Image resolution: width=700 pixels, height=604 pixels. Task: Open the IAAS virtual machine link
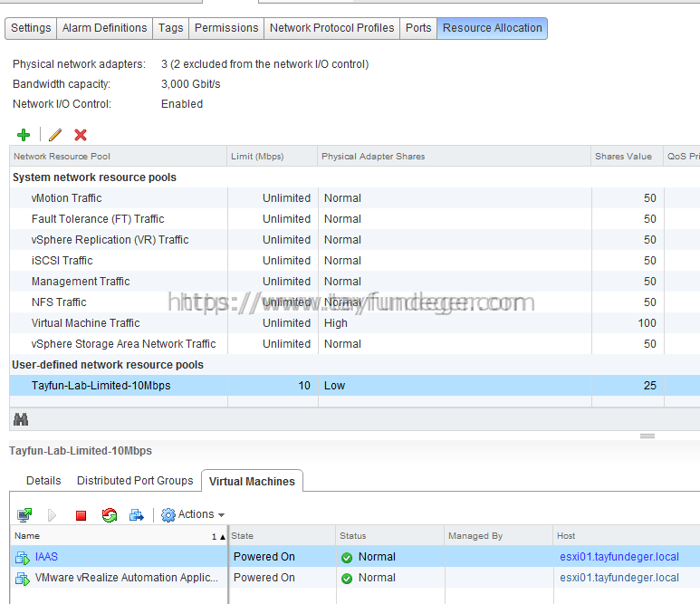pyautogui.click(x=46, y=557)
